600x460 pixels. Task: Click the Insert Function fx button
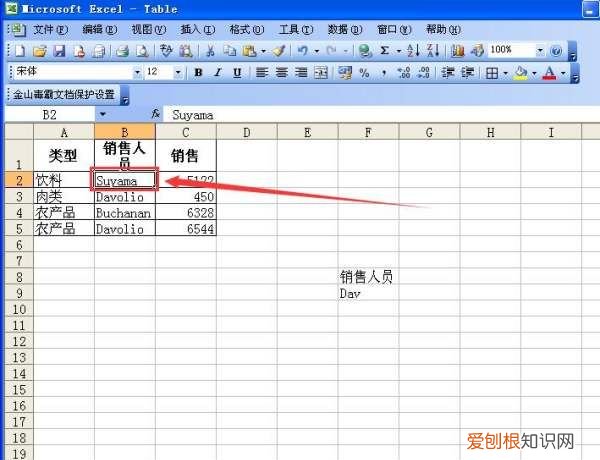[x=155, y=114]
